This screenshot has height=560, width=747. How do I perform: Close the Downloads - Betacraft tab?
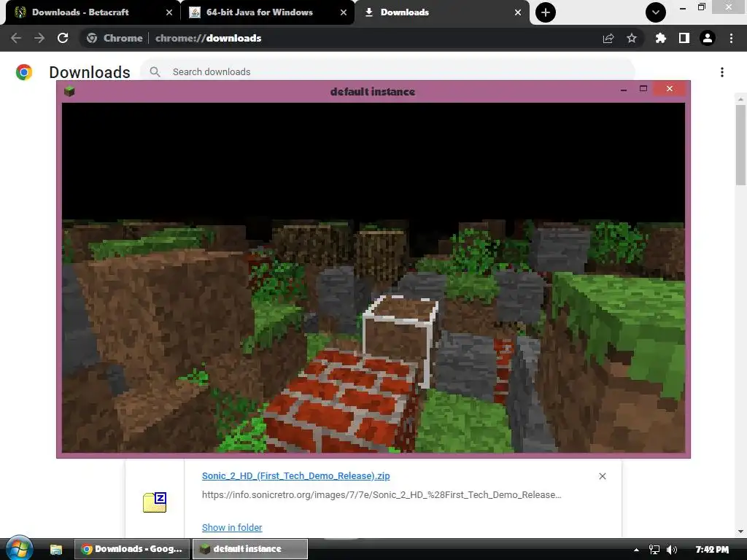pos(169,12)
